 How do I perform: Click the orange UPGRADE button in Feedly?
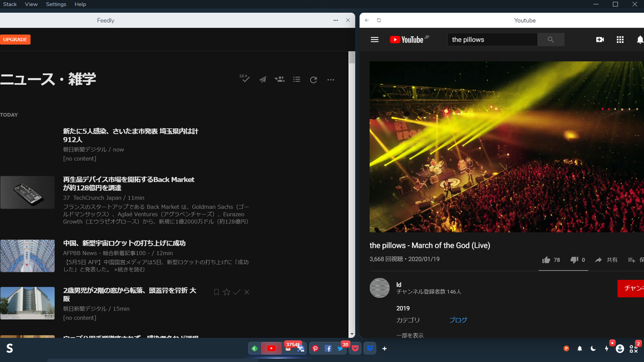tap(15, 40)
